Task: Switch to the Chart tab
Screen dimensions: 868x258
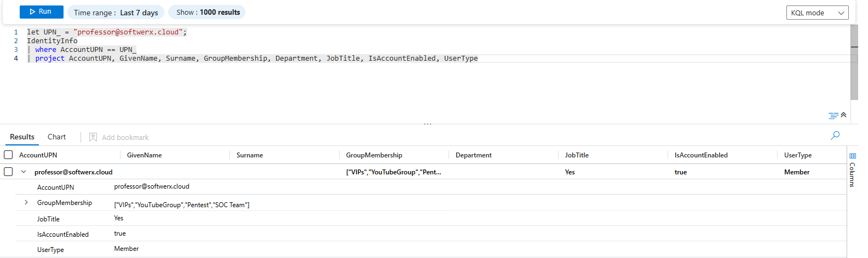Action: (x=56, y=137)
